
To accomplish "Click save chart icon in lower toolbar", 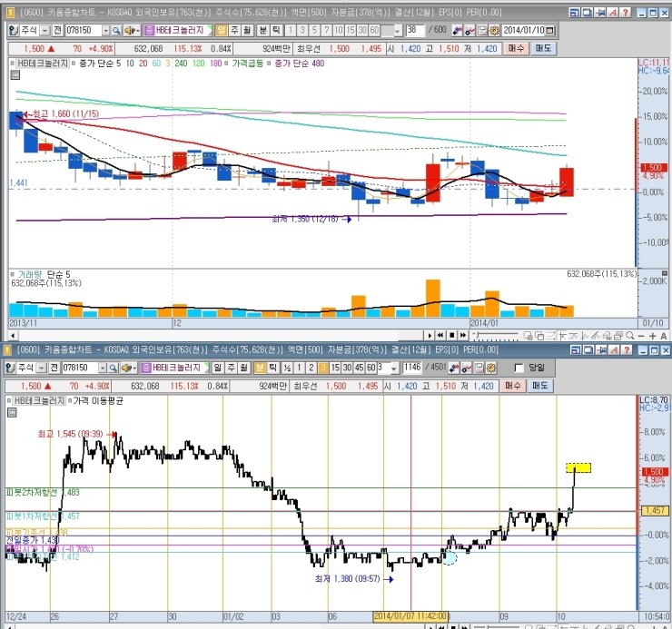I will click(479, 368).
